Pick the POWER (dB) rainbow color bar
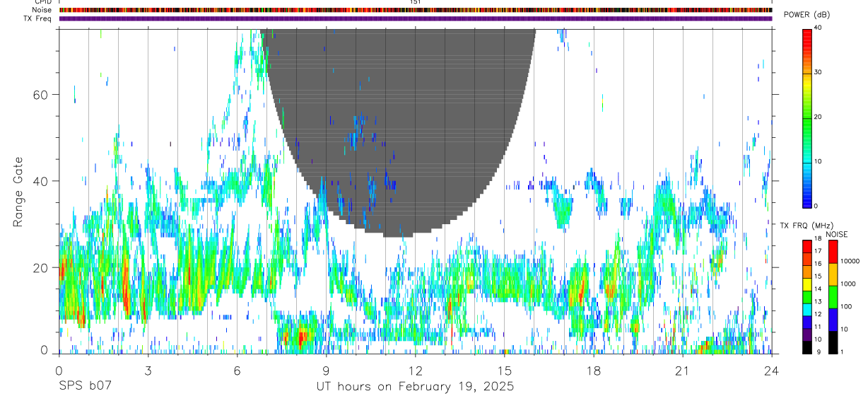The image size is (868, 401). click(x=807, y=117)
